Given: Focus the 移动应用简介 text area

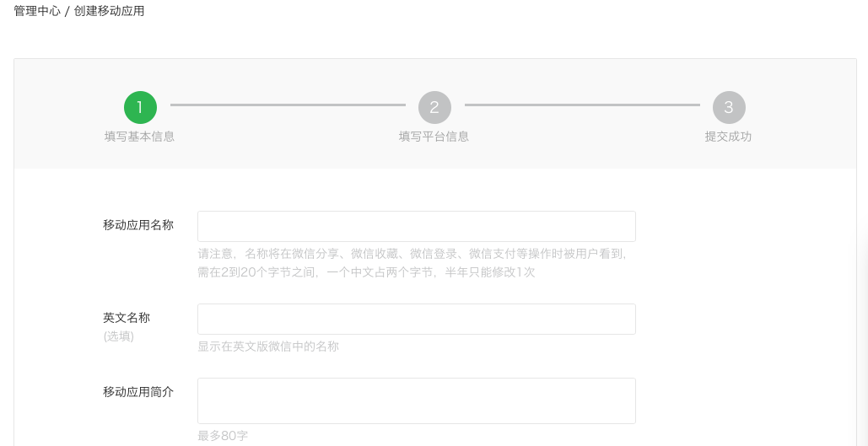Looking at the screenshot, I should coord(417,400).
